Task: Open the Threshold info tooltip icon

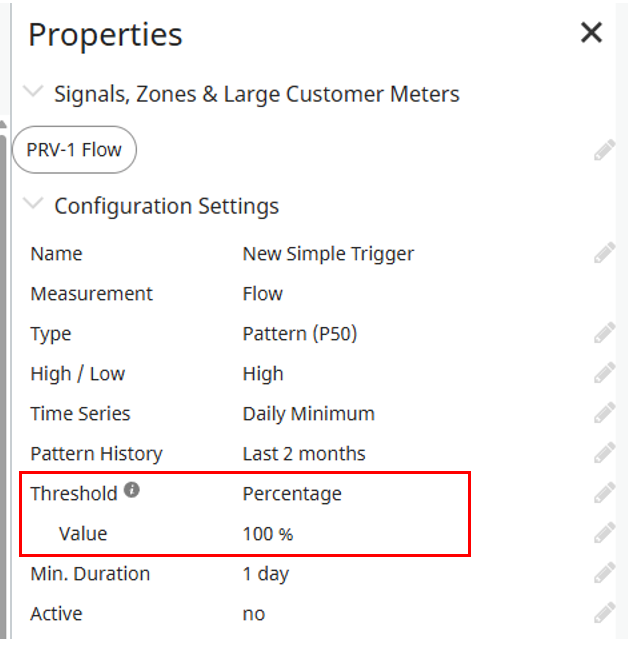Action: pos(132,490)
